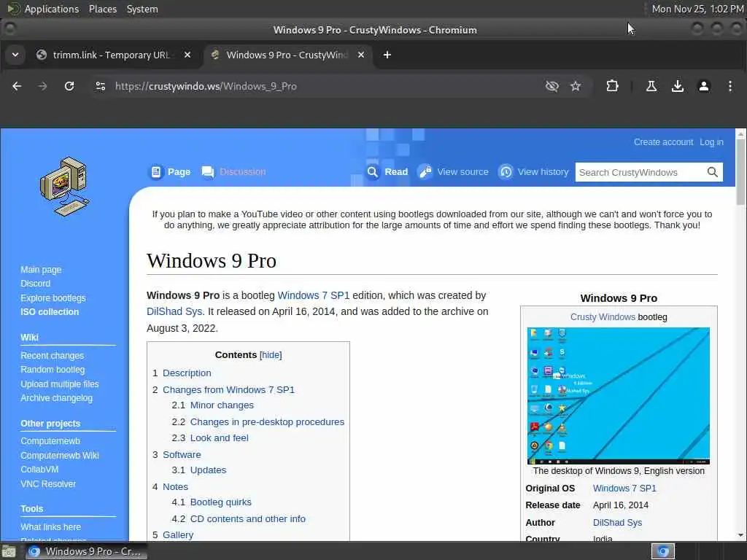Screen dimensions: 747x560
Task: Expand the tab search dropdown
Action: click(x=15, y=55)
